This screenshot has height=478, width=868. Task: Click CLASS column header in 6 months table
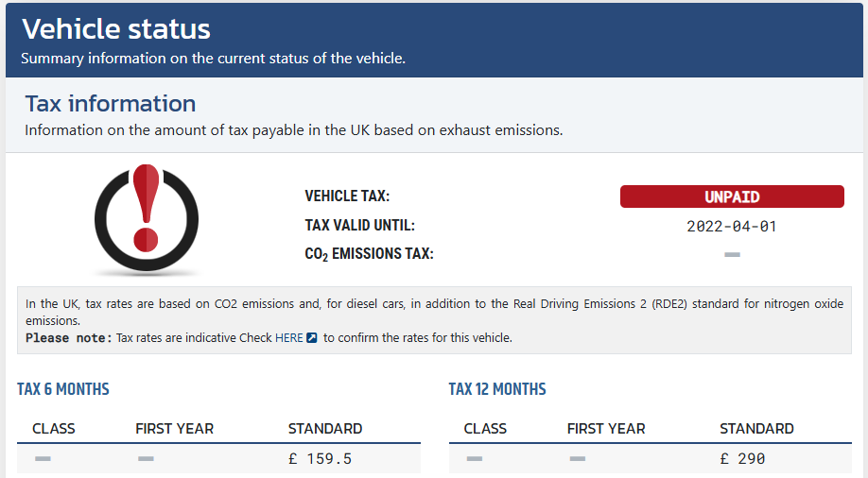pyautogui.click(x=54, y=429)
